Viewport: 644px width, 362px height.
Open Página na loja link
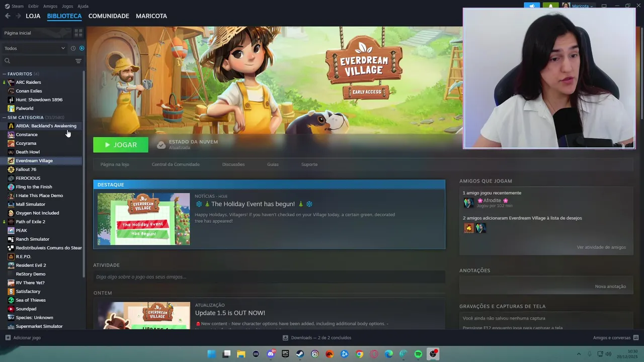pyautogui.click(x=115, y=164)
